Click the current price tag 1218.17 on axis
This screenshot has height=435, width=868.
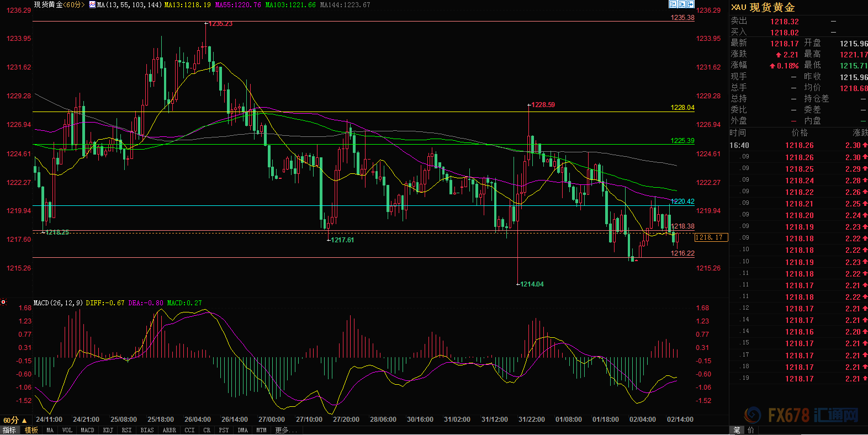[x=711, y=237]
